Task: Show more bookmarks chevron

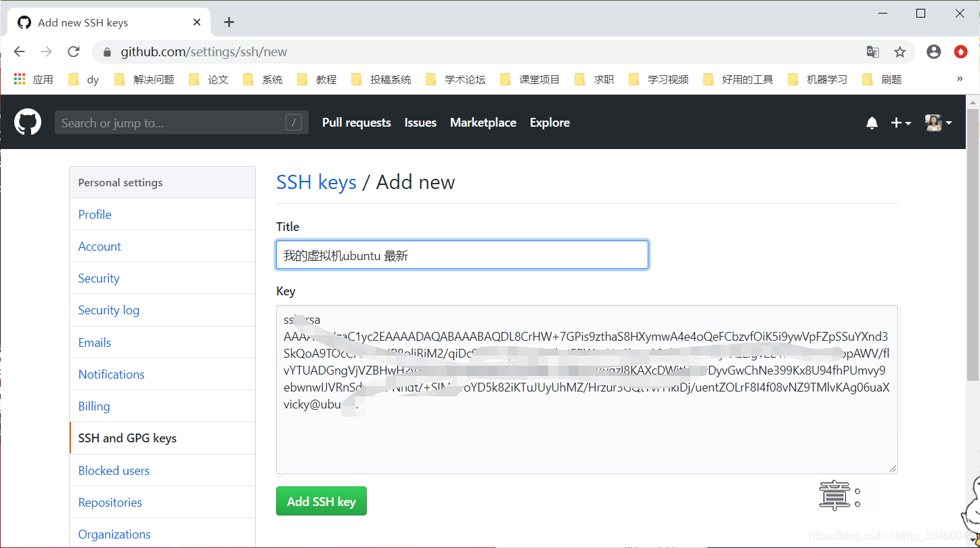Action: 960,79
